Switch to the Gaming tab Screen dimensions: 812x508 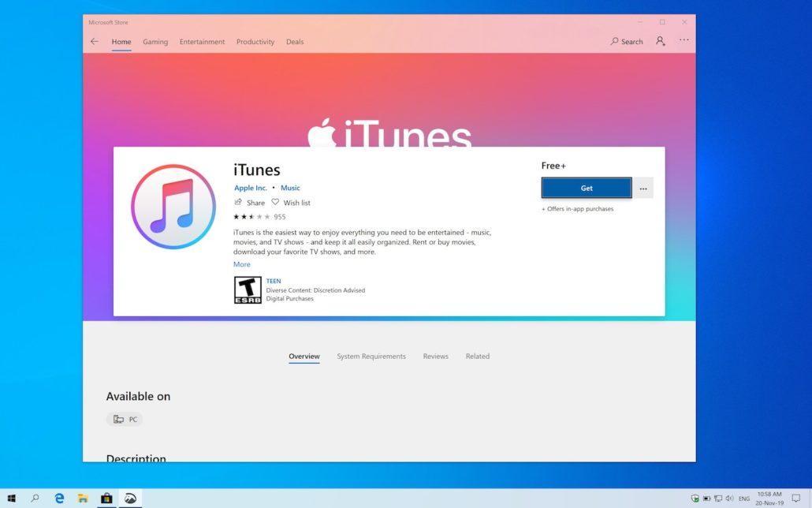(155, 42)
